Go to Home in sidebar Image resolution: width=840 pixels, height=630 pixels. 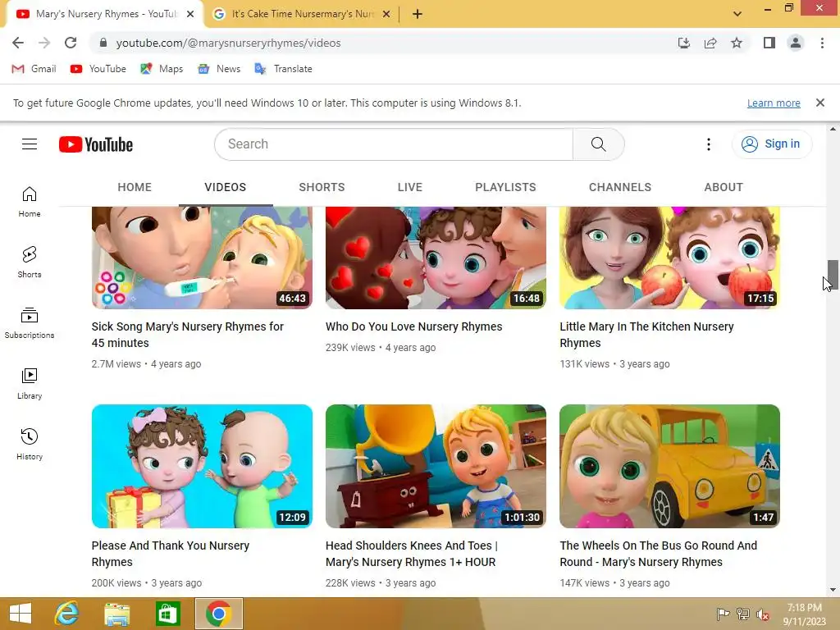(x=30, y=202)
